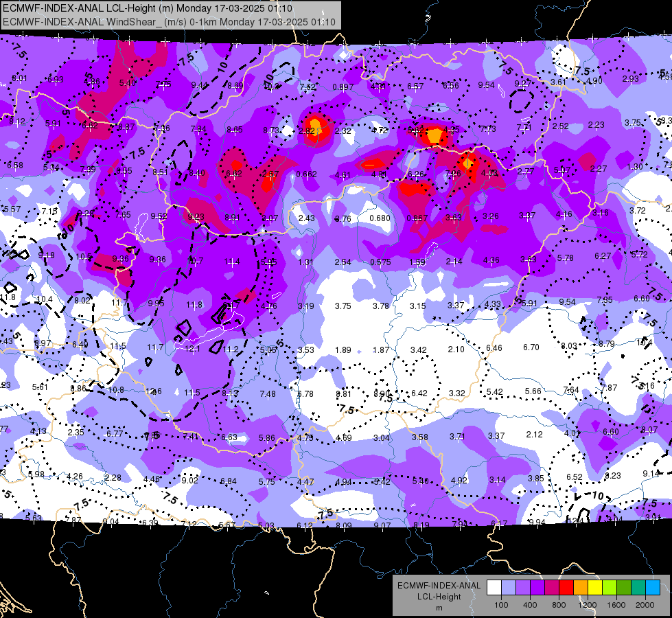Click the legend tick label 400

click(530, 605)
